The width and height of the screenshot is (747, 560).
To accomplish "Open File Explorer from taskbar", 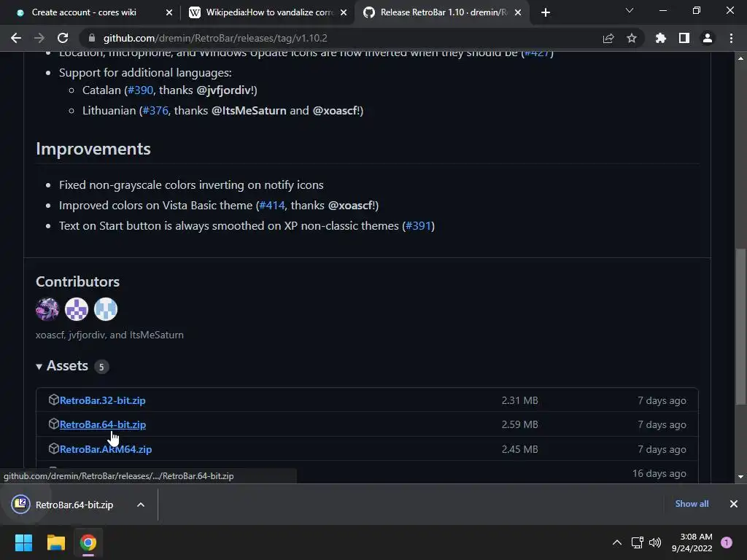I will click(55, 542).
